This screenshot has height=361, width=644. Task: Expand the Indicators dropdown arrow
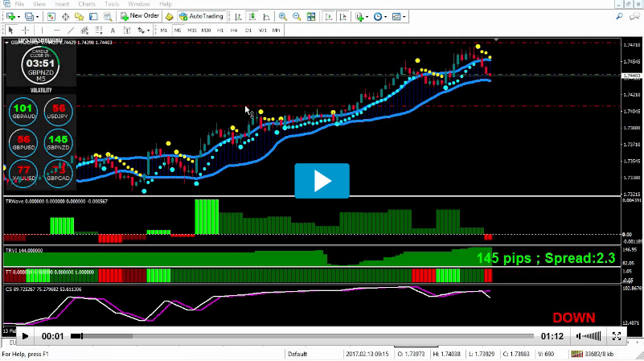click(367, 17)
